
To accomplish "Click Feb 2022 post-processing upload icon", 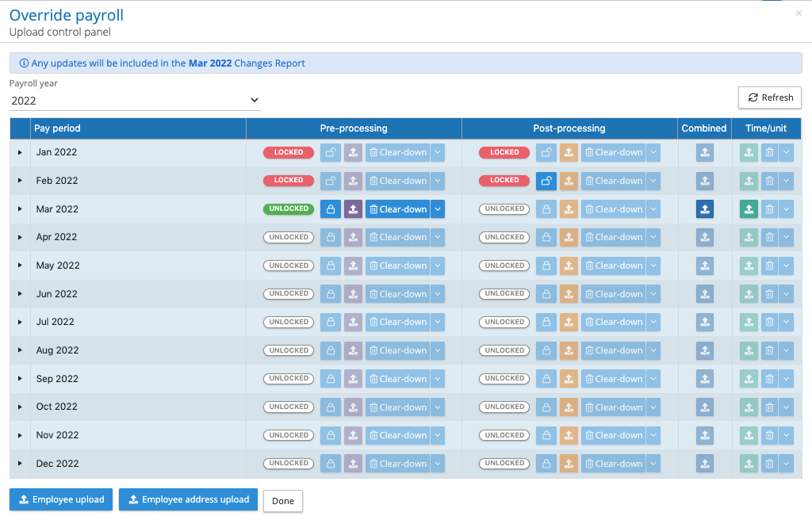I will pos(569,181).
